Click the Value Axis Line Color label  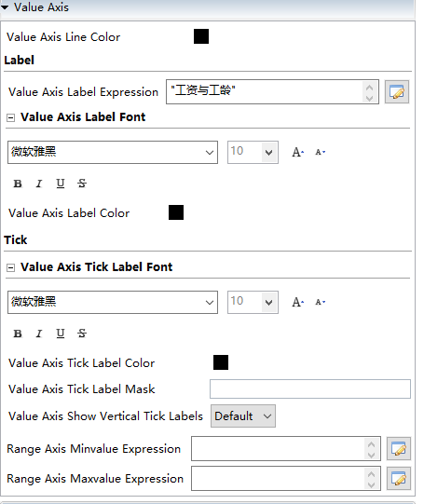[x=63, y=37]
